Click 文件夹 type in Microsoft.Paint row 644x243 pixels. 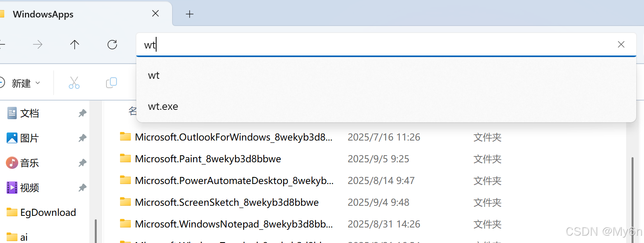[x=487, y=159]
